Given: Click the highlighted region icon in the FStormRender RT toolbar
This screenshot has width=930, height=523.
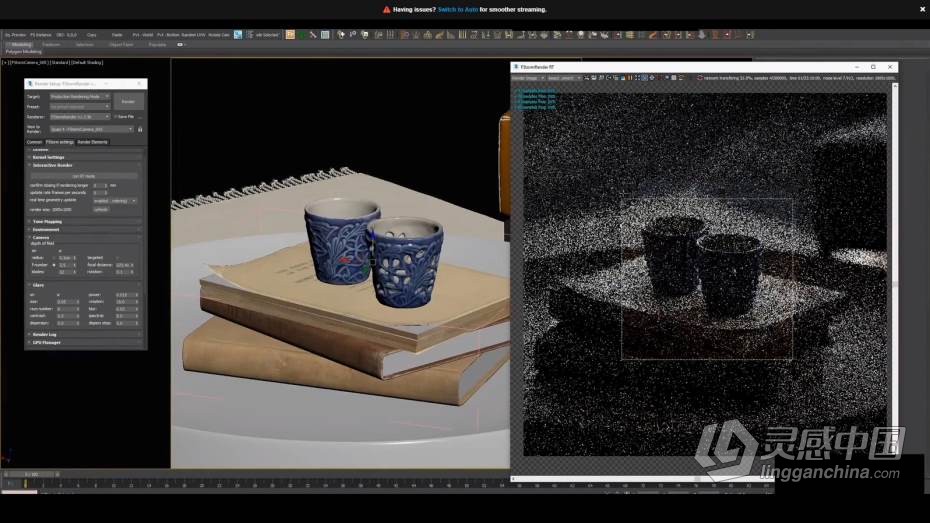Looking at the screenshot, I should [645, 78].
